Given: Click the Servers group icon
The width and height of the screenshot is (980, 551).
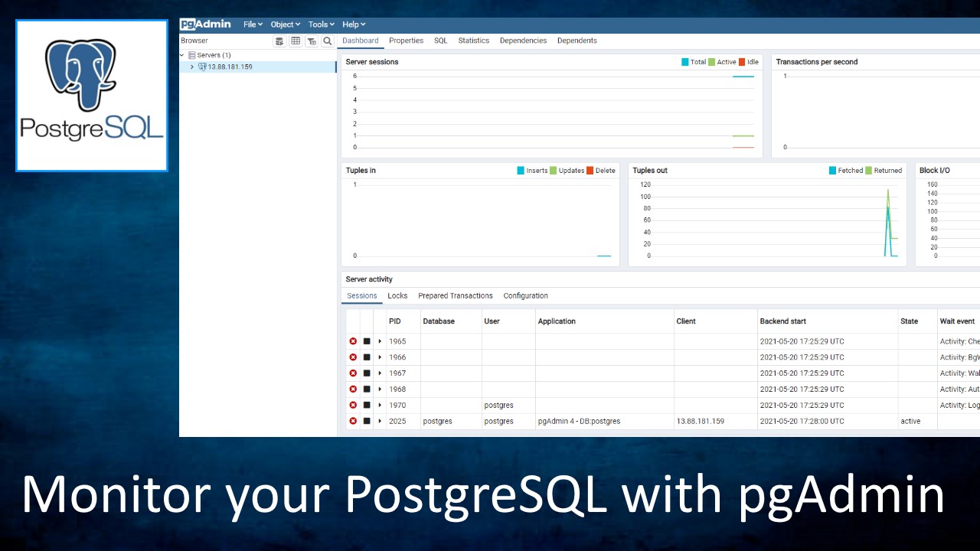Looking at the screenshot, I should coord(192,55).
